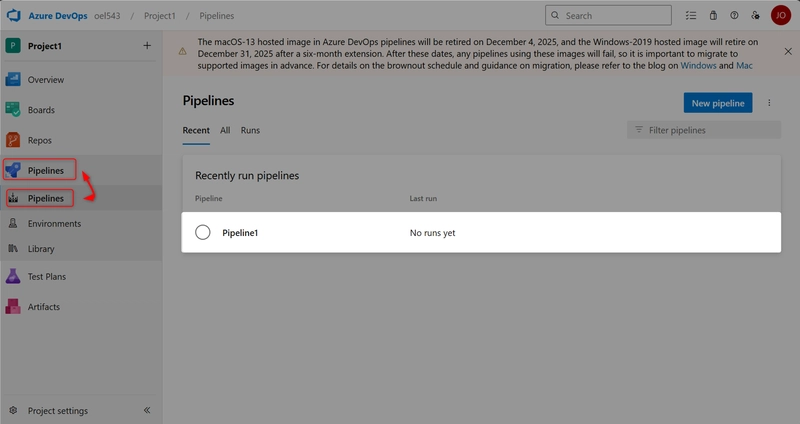Open the more options menu near New pipeline

(x=769, y=103)
